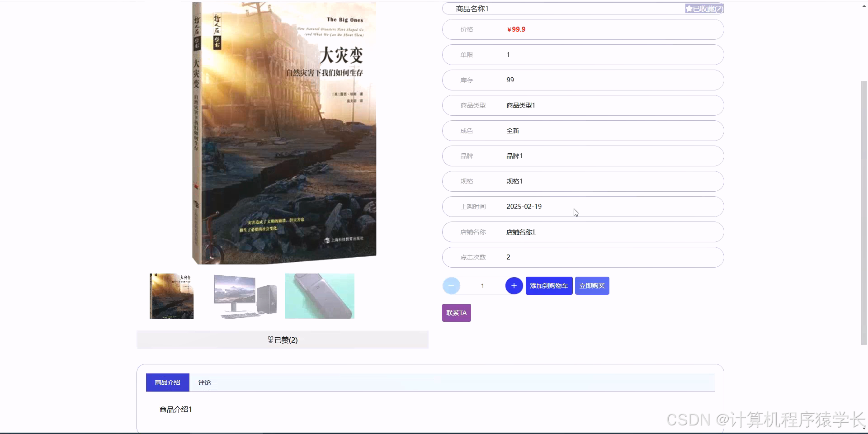The width and height of the screenshot is (868, 434).
Task: Click the ¥99.9 price field
Action: tap(516, 29)
